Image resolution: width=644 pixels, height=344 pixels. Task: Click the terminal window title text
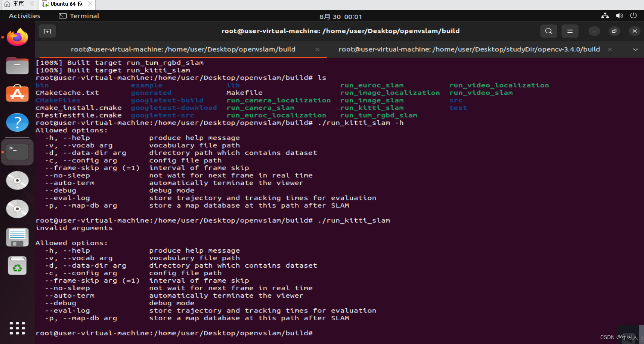click(x=340, y=31)
